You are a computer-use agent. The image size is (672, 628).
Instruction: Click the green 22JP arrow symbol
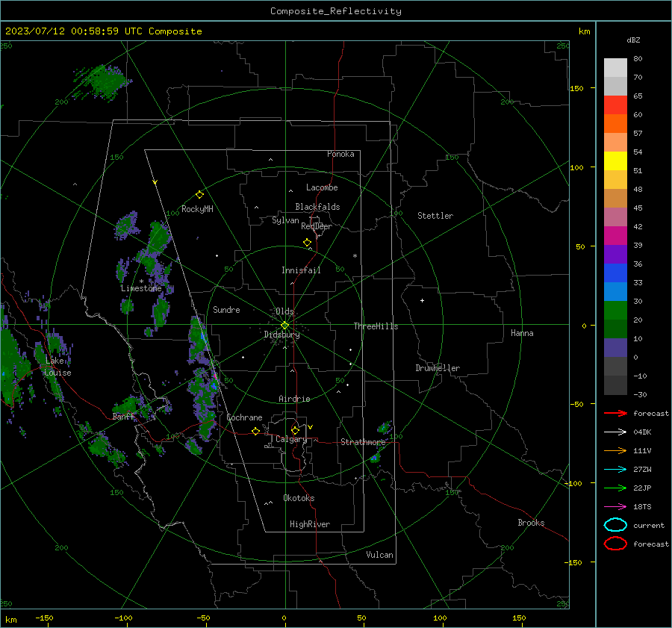click(x=615, y=488)
